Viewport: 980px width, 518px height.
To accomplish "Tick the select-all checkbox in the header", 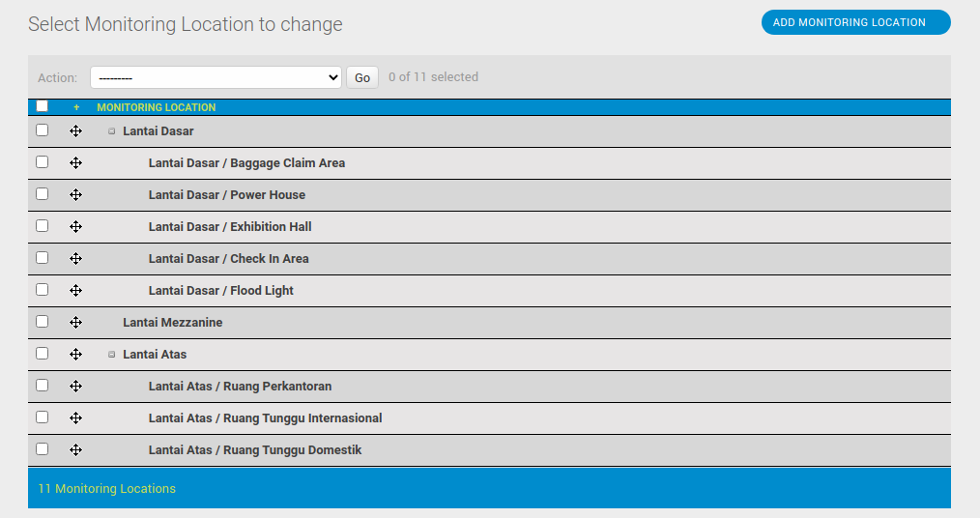I will (42, 106).
